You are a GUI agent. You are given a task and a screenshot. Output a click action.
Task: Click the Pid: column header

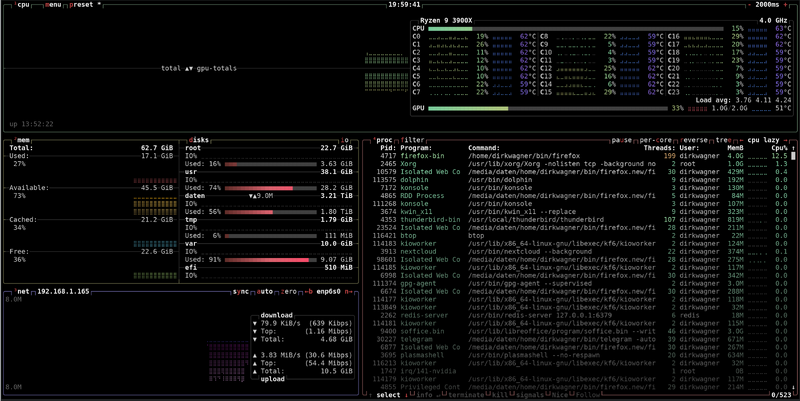click(x=388, y=148)
